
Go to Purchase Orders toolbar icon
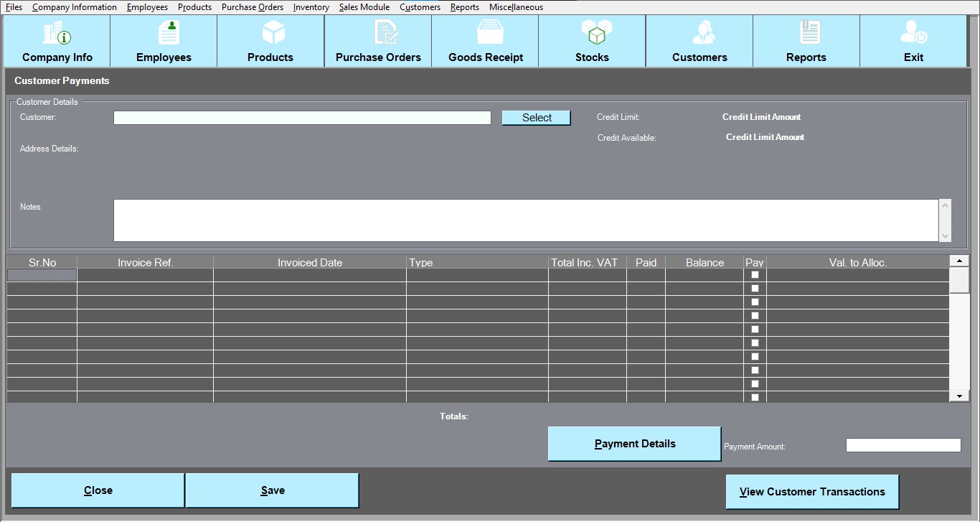pos(385,33)
